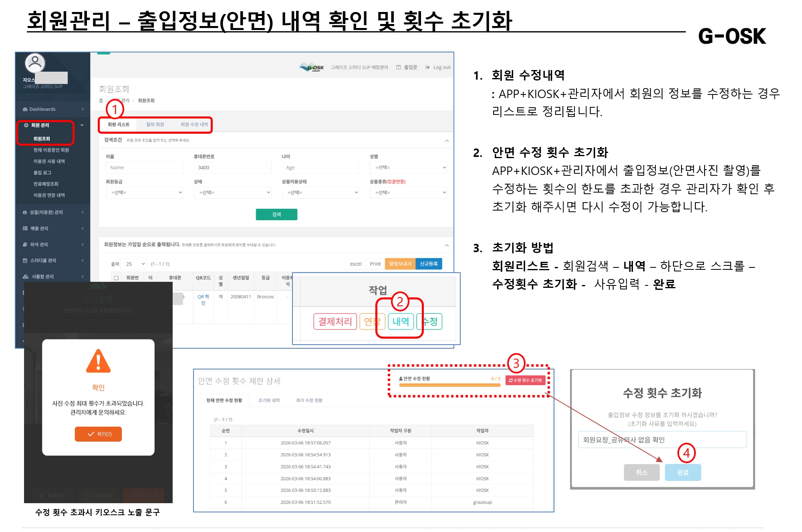
Task: Switch to the 회원 수정 내역 tab
Action: (194, 124)
